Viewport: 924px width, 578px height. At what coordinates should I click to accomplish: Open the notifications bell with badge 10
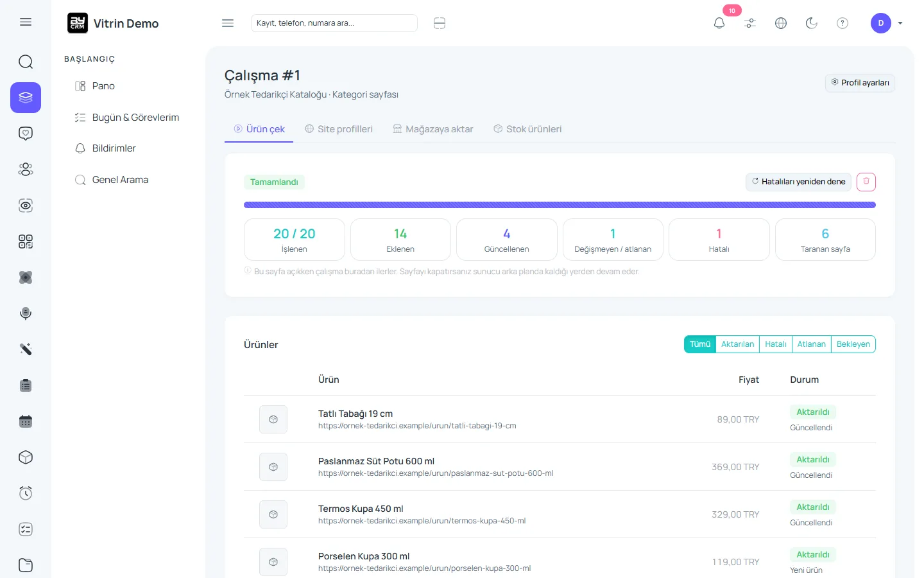pyautogui.click(x=719, y=23)
